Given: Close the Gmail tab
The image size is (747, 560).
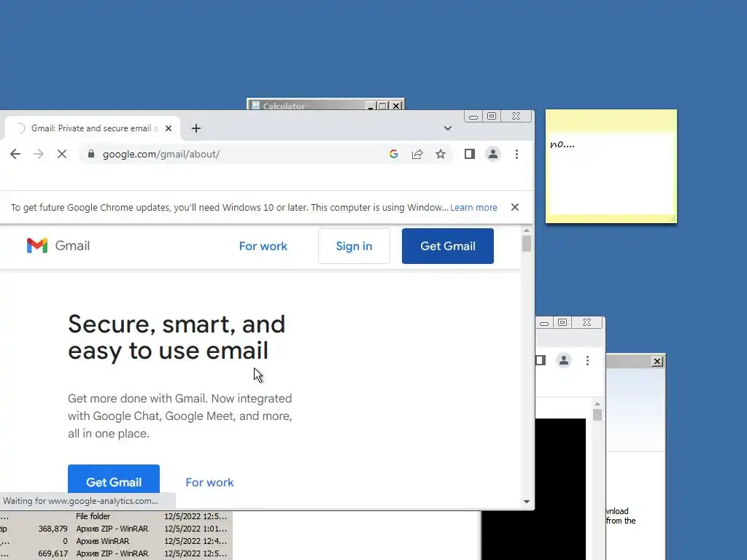Looking at the screenshot, I should pyautogui.click(x=169, y=128).
